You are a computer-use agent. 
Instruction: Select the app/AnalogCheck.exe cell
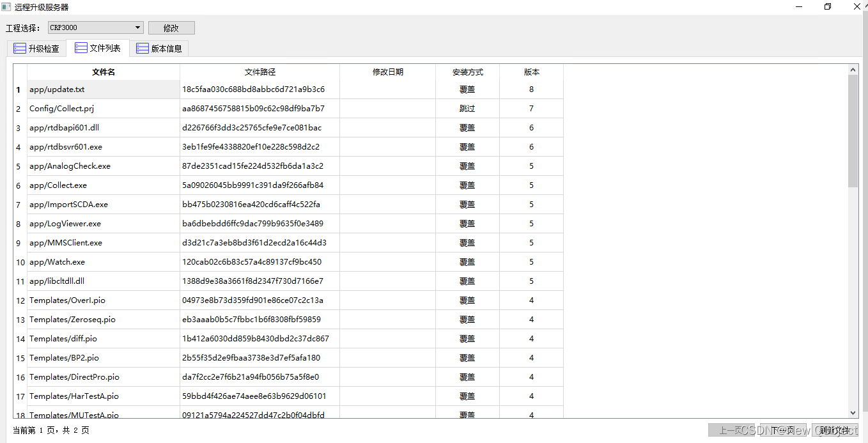(104, 166)
